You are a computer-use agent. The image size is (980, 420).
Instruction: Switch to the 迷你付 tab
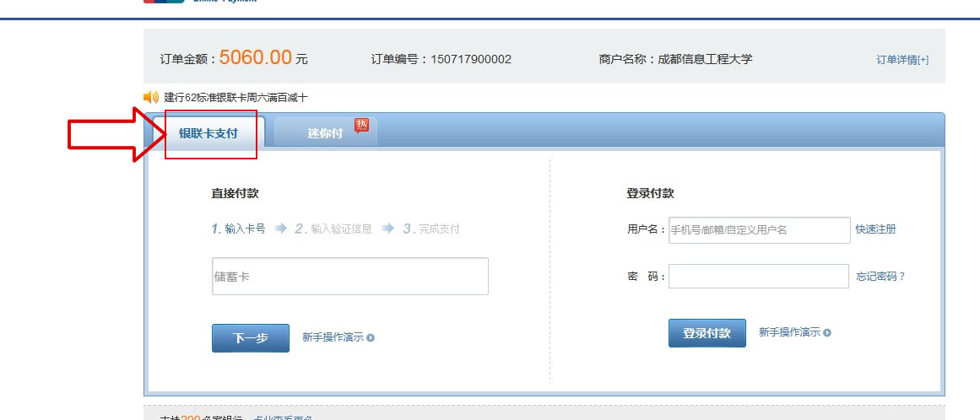(325, 133)
